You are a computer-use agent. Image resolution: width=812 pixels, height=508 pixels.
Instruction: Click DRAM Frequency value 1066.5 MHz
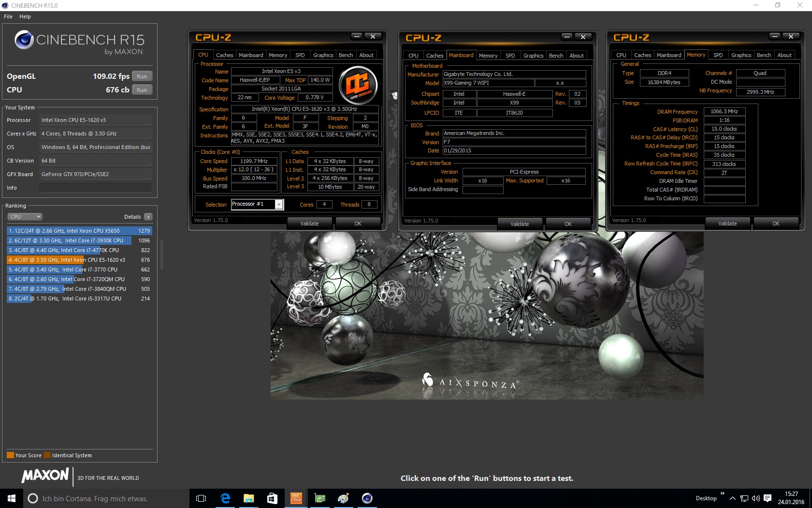(724, 111)
